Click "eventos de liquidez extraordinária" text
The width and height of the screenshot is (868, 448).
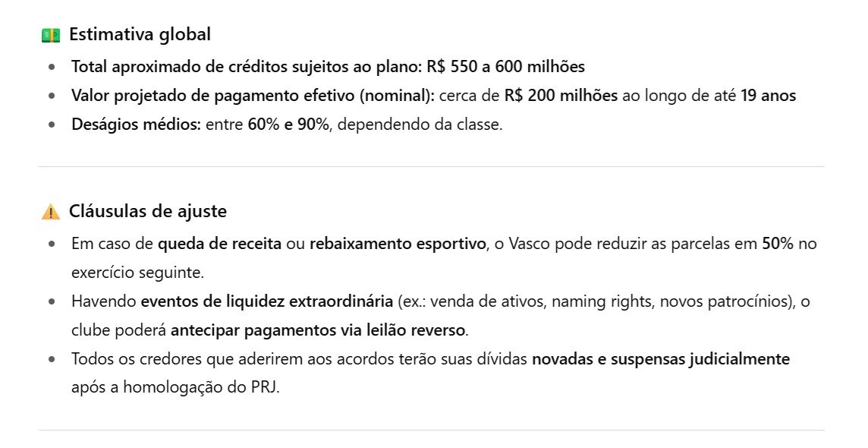[x=267, y=301]
